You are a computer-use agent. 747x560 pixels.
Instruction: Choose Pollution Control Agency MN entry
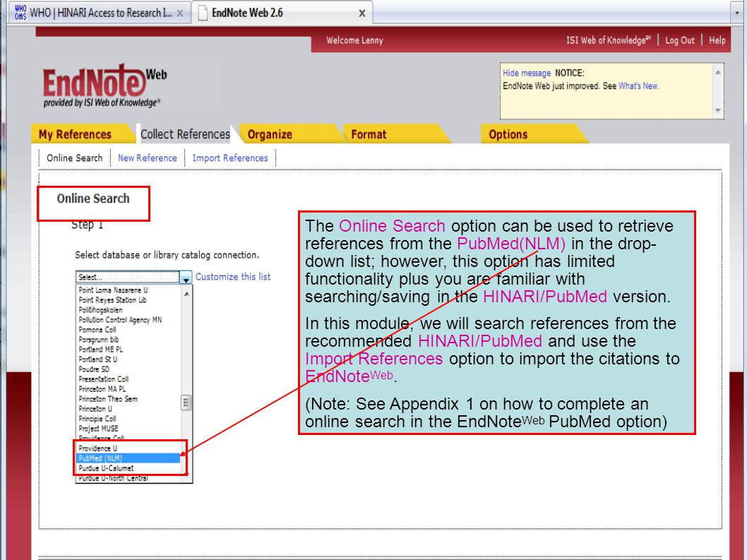[120, 320]
